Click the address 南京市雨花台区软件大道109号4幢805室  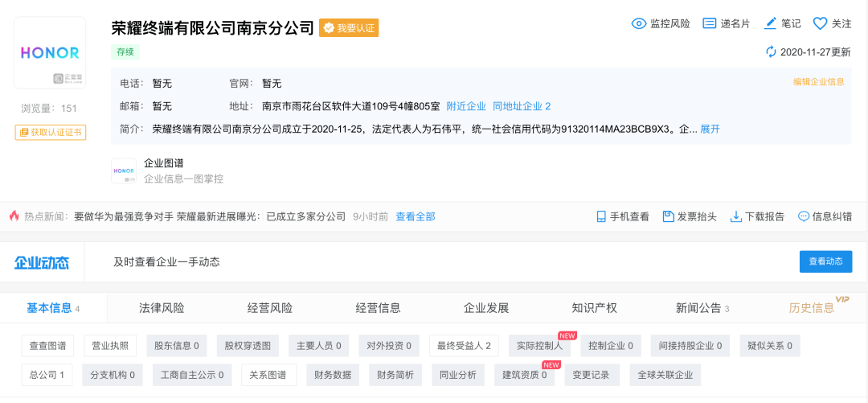pyautogui.click(x=351, y=106)
